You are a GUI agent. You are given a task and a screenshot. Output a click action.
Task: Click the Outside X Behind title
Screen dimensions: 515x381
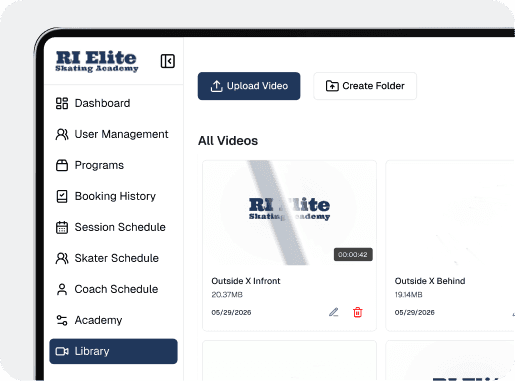pos(430,281)
